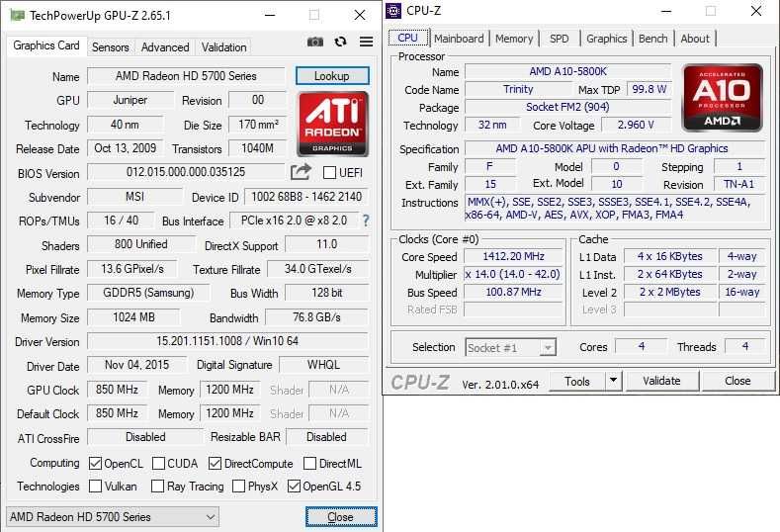This screenshot has height=532, width=780.
Task: Toggle the Ray Tracing checkbox
Action: coord(157,486)
